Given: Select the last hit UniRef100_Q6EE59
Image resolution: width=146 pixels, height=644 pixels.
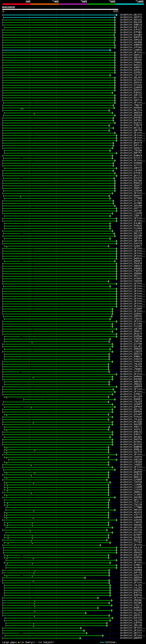Looking at the screenshot, I should (x=131, y=638).
